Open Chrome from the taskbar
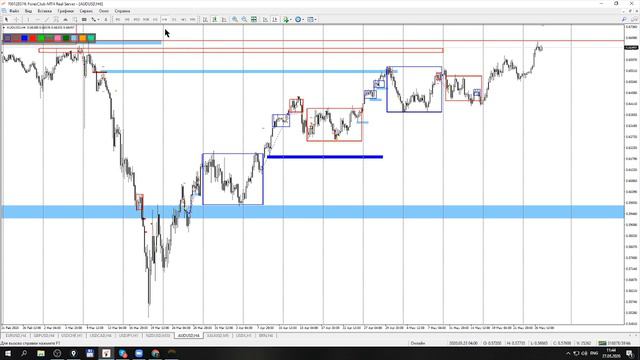 tap(156, 353)
